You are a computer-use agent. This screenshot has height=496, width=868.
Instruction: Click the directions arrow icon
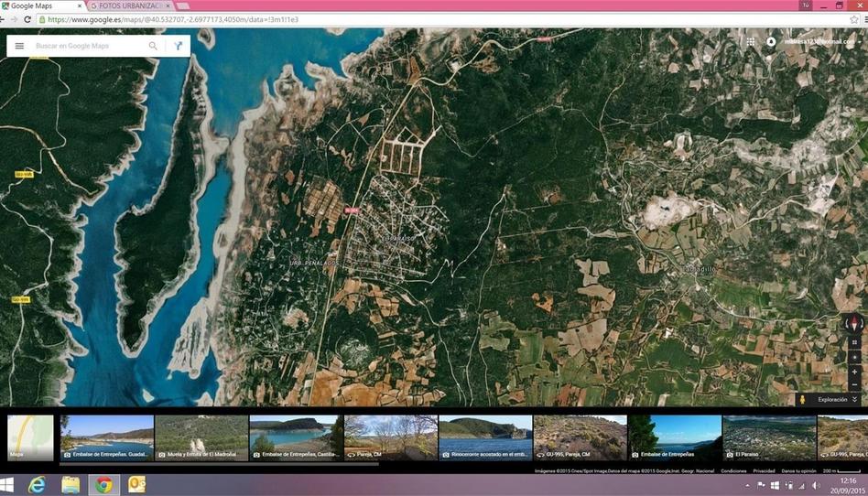click(179, 46)
